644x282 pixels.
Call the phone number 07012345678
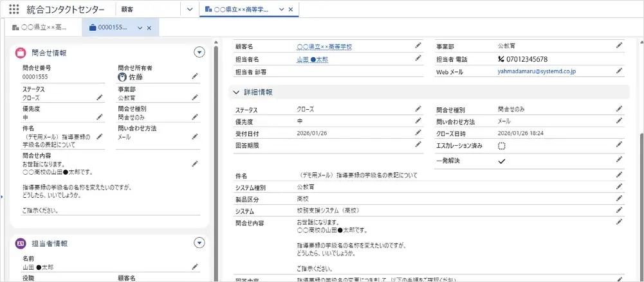pyautogui.click(x=522, y=59)
